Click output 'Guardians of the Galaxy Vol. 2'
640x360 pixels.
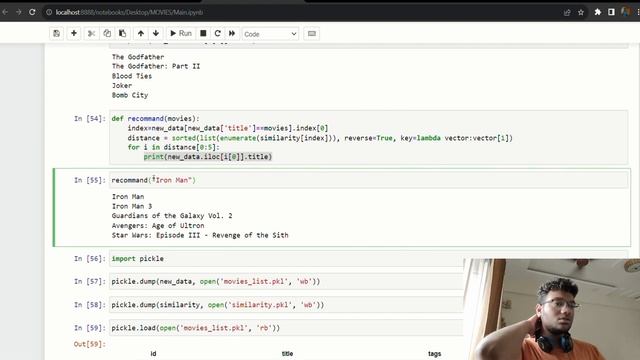click(172, 216)
